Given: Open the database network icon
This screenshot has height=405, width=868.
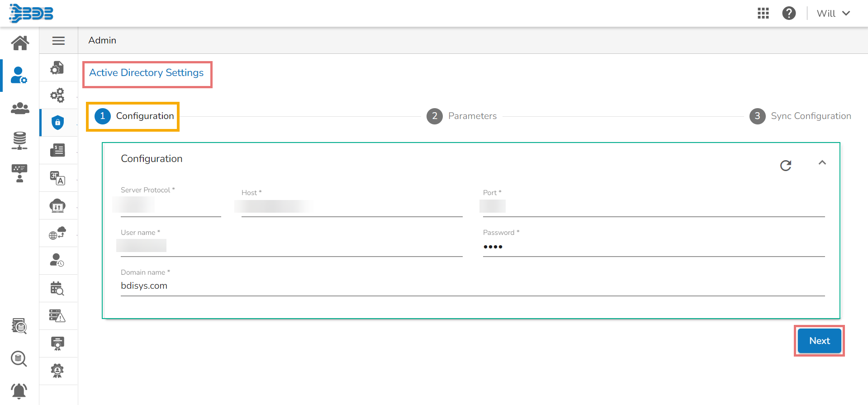Looking at the screenshot, I should 19,141.
